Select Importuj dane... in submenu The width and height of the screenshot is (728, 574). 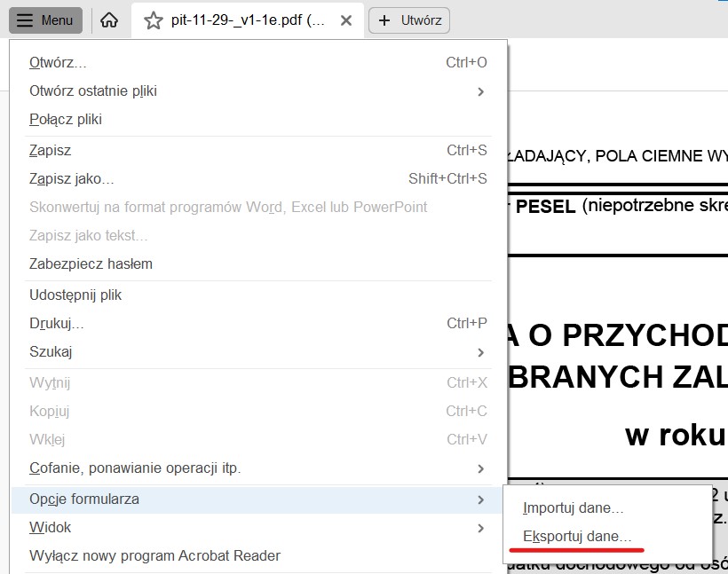coord(573,509)
